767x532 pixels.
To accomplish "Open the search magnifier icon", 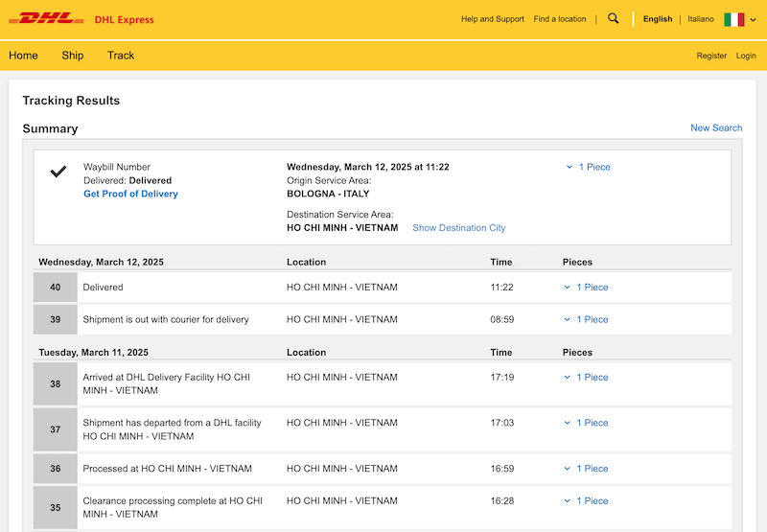I will [x=613, y=18].
